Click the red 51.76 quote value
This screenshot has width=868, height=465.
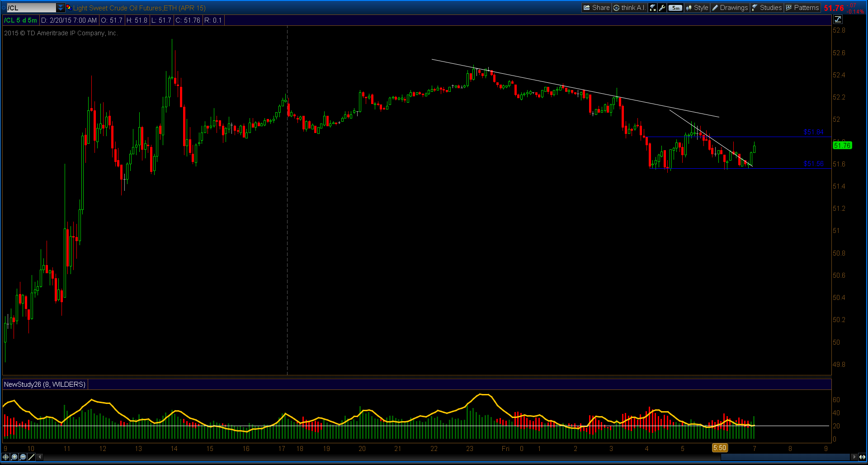tap(834, 8)
